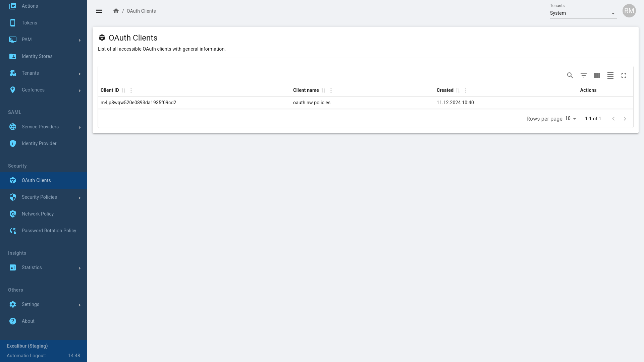
Task: Click the table filter icon
Action: [x=583, y=75]
